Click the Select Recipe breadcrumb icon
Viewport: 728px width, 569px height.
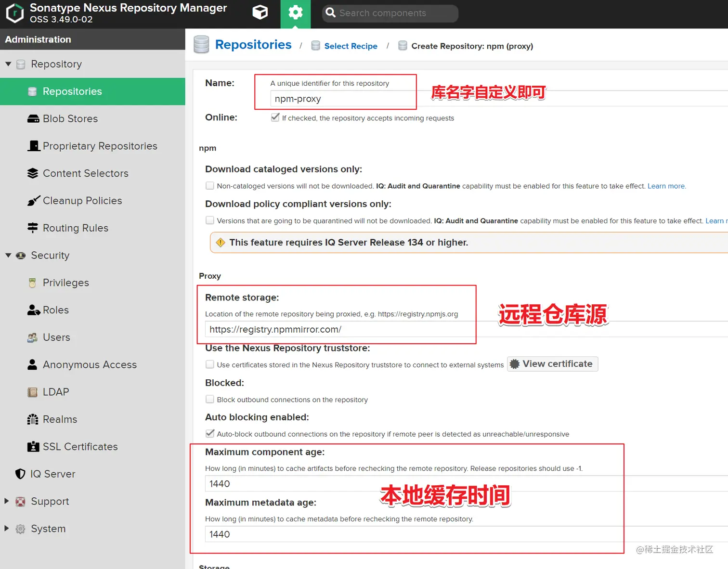(316, 46)
